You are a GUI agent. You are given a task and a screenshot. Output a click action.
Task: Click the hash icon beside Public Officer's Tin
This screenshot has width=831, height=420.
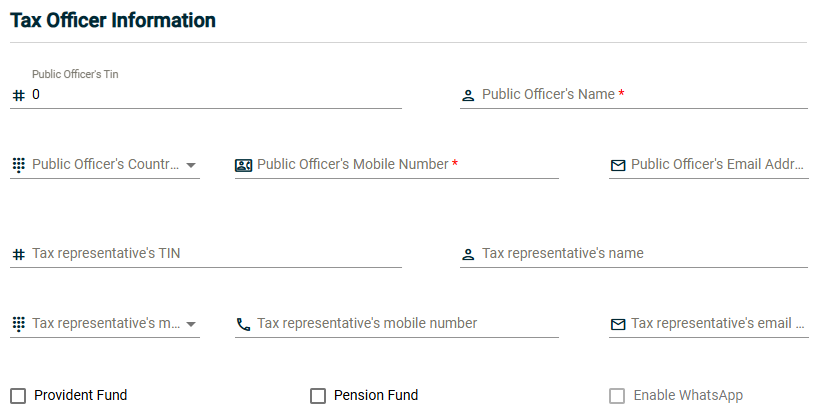pyautogui.click(x=18, y=95)
